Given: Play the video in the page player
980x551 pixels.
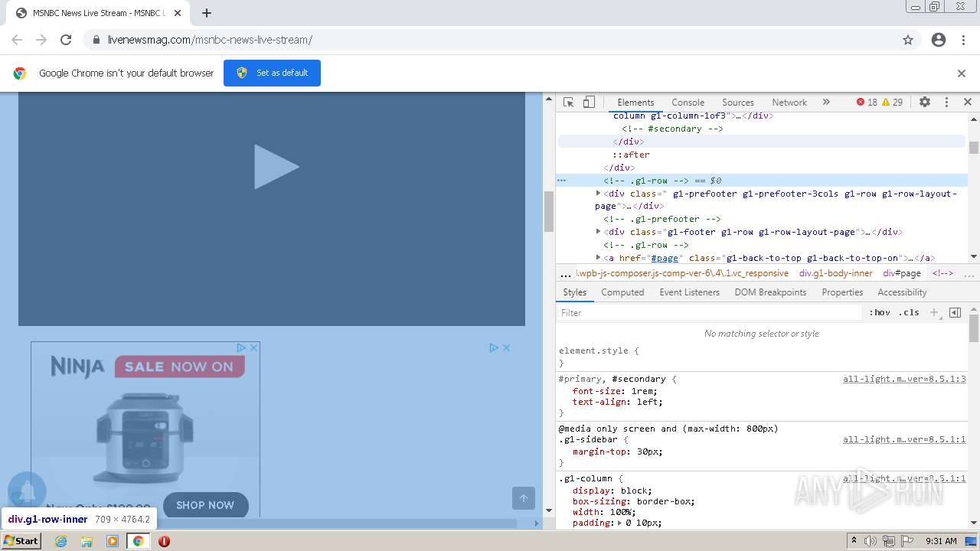Looking at the screenshot, I should (276, 166).
